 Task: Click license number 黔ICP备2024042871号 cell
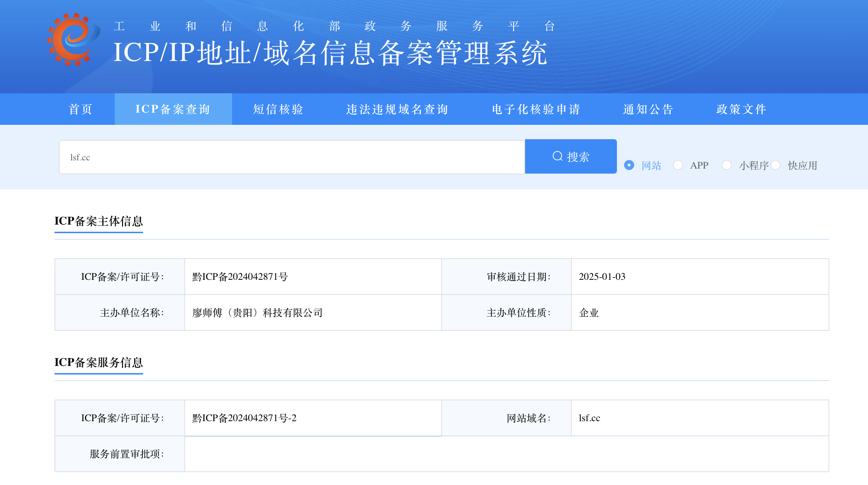240,277
